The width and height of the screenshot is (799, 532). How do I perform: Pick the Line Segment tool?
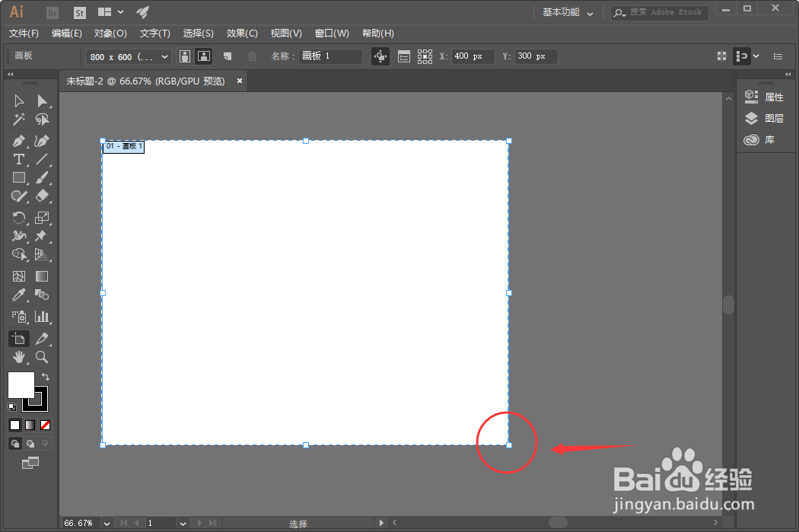coord(42,160)
